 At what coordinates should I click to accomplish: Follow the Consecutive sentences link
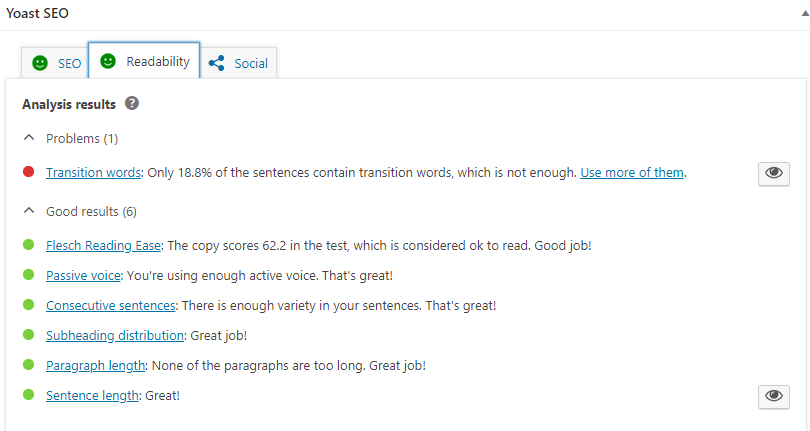click(111, 305)
